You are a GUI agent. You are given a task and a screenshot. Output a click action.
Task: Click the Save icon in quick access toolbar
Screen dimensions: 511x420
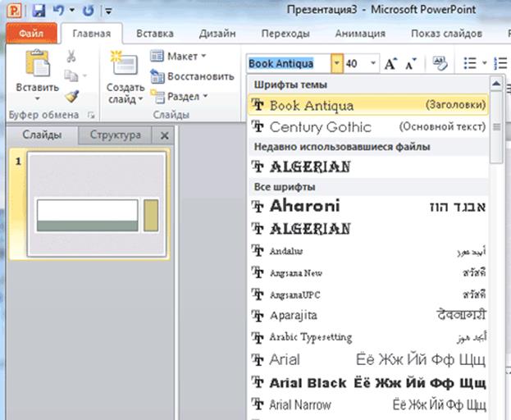coord(39,11)
